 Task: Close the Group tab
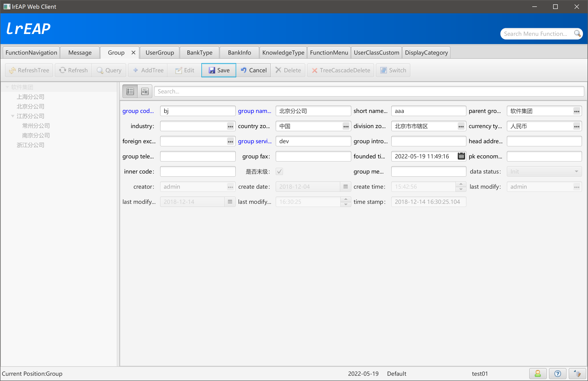coord(133,52)
